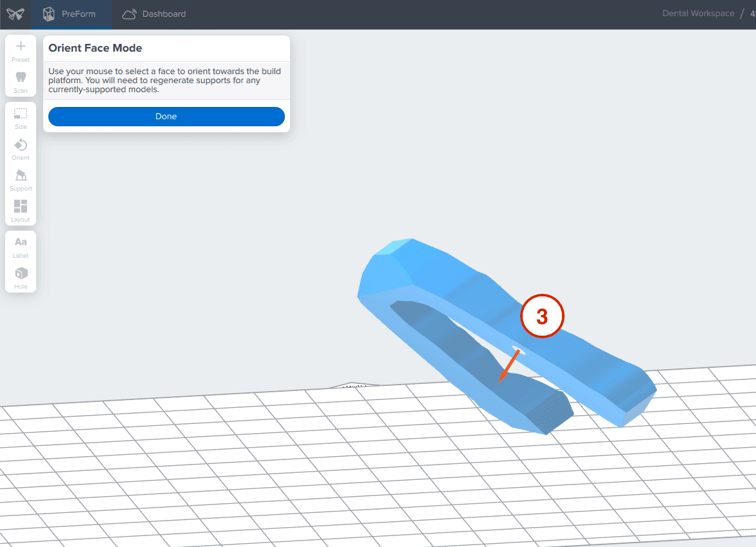The height and width of the screenshot is (547, 756).
Task: Open the Dental Workspace breadcrumb
Action: point(698,14)
